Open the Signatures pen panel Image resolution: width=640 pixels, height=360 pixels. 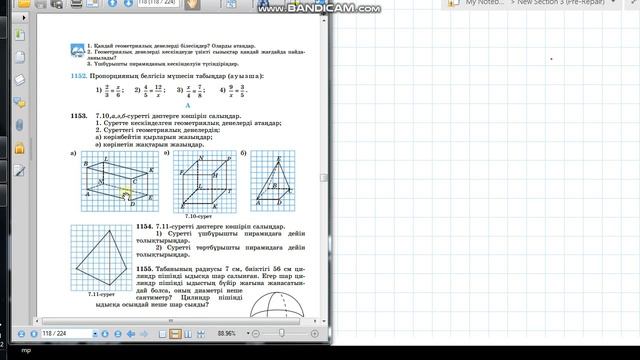(20, 171)
